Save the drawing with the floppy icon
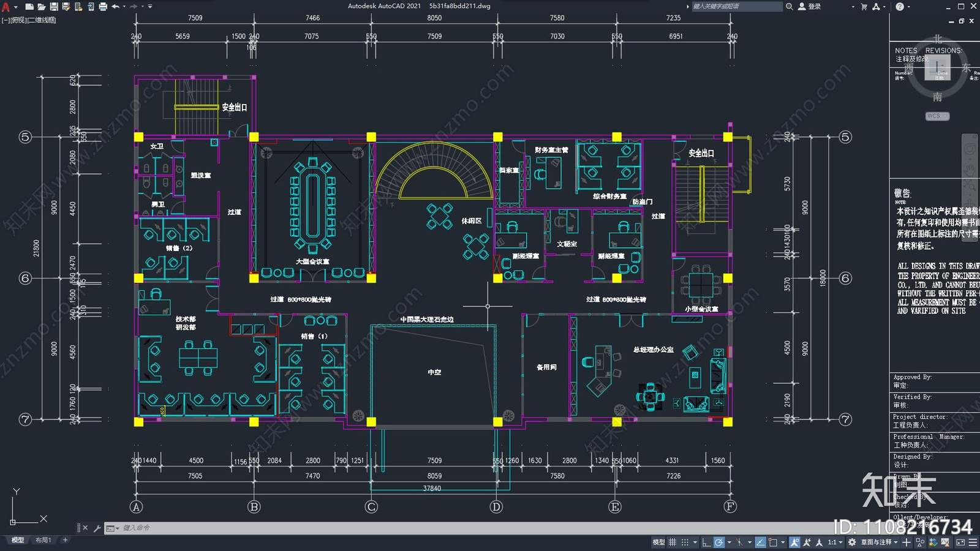The image size is (980, 551). coord(54,7)
